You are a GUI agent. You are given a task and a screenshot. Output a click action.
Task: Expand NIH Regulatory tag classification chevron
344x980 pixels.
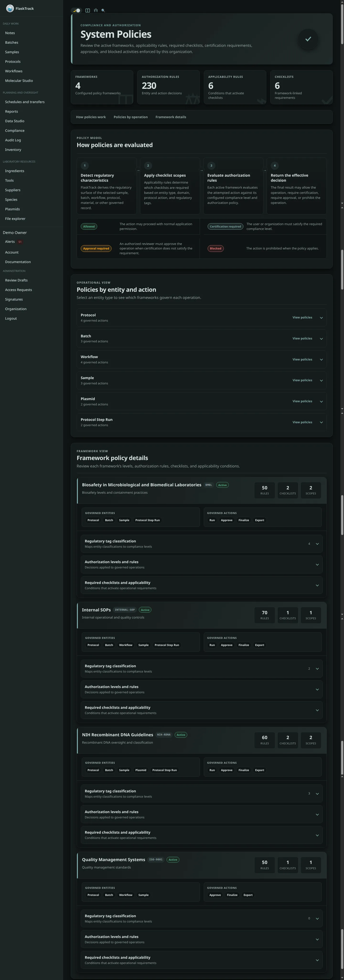coord(317,794)
